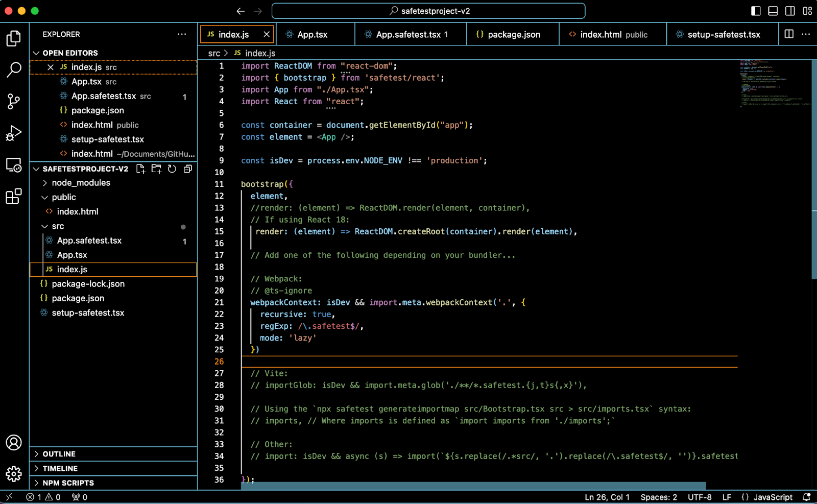Split the editor to the right
Screen dimensions: 817x504
[789, 34]
